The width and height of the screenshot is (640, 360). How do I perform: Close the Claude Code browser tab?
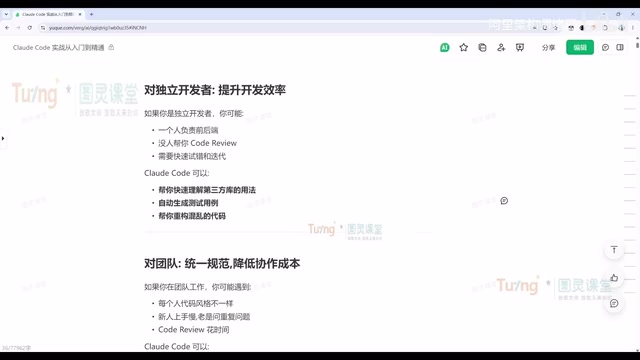[x=80, y=14]
